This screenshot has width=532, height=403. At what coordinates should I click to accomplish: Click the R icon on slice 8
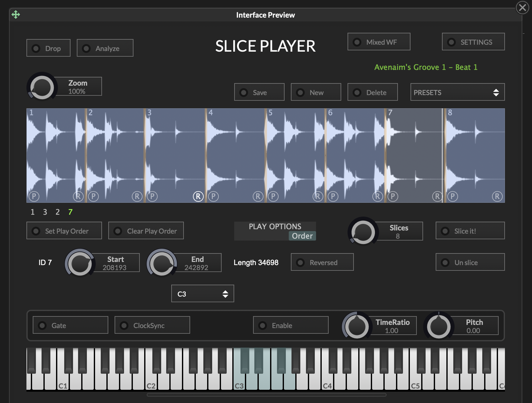[x=497, y=196]
